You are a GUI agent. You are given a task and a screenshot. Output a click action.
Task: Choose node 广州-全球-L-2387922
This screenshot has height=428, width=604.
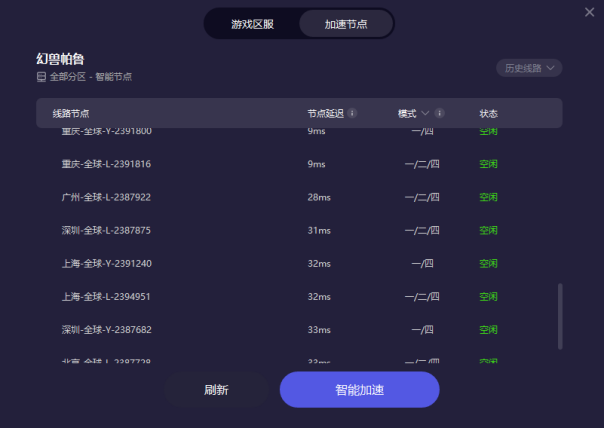106,197
